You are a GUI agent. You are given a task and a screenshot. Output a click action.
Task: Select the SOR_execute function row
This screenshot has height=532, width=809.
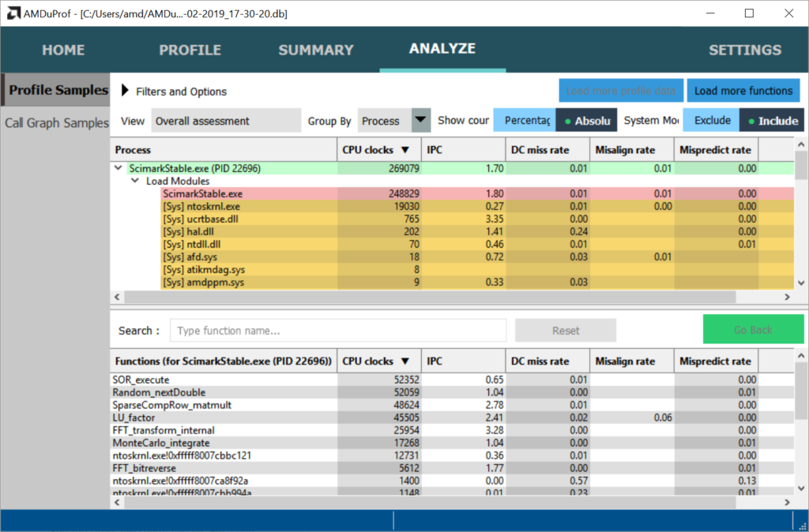[452, 380]
